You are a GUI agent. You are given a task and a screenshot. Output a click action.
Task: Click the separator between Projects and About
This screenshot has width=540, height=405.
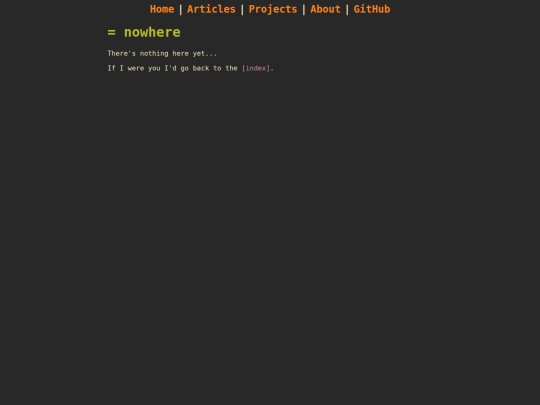coord(304,9)
